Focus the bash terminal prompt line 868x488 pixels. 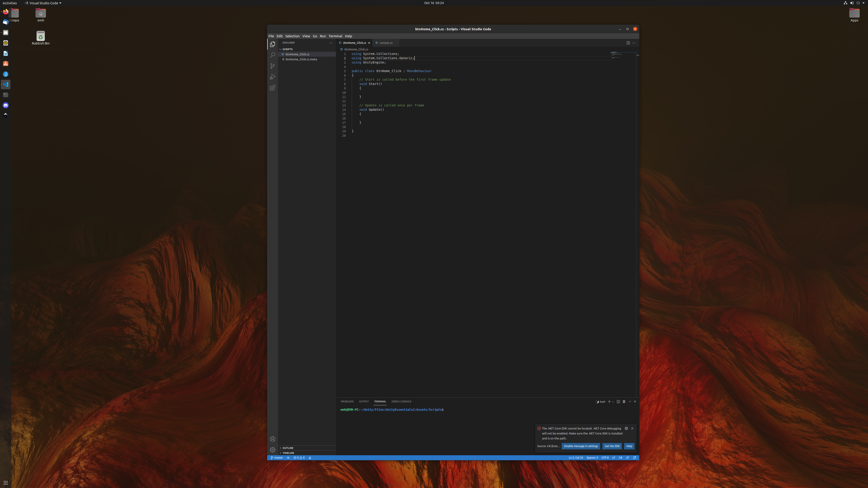pos(392,410)
